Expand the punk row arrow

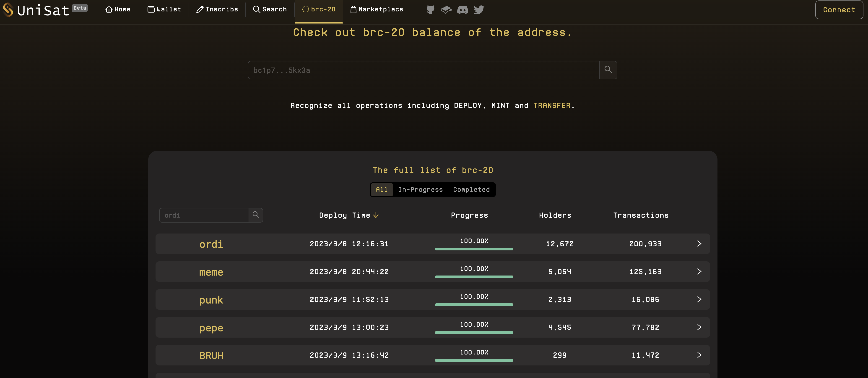click(699, 299)
